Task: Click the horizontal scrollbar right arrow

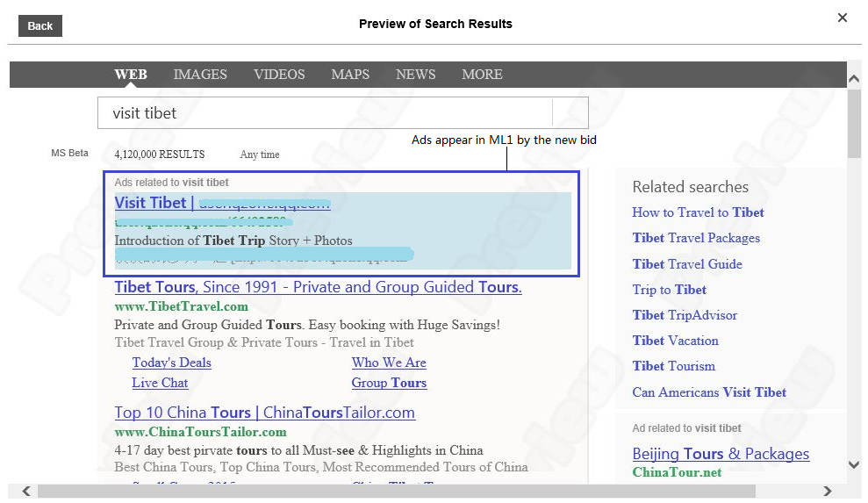Action: (827, 491)
